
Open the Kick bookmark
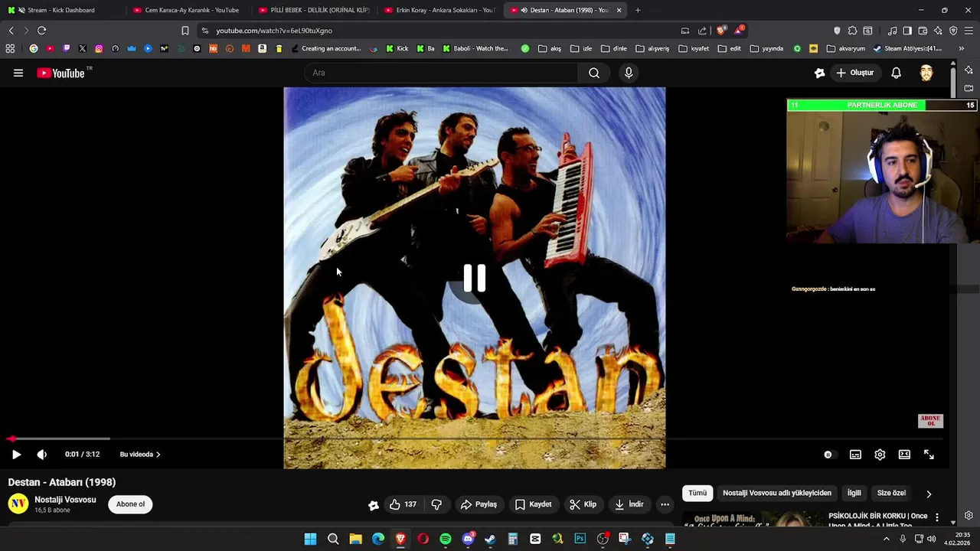pos(397,48)
